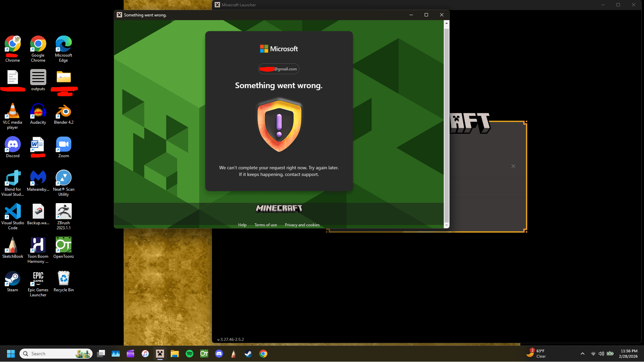Click Steam icon in taskbar
This screenshot has height=362, width=644.
click(x=248, y=354)
